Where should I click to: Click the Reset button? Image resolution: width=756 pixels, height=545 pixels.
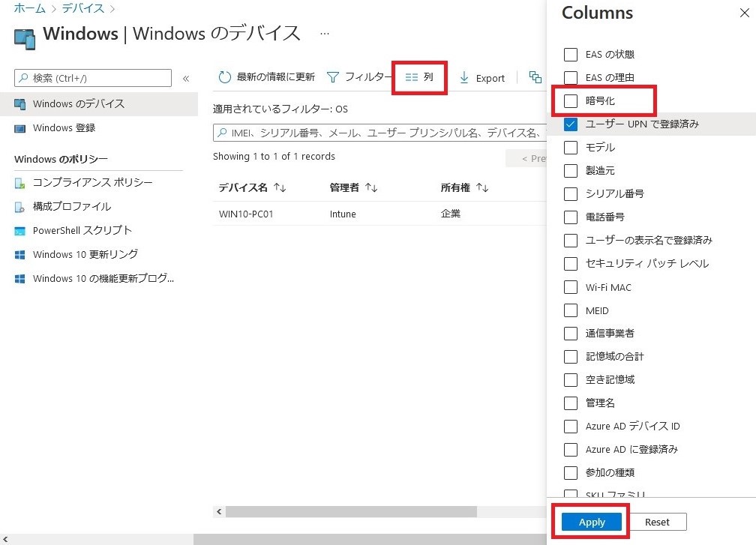657,522
